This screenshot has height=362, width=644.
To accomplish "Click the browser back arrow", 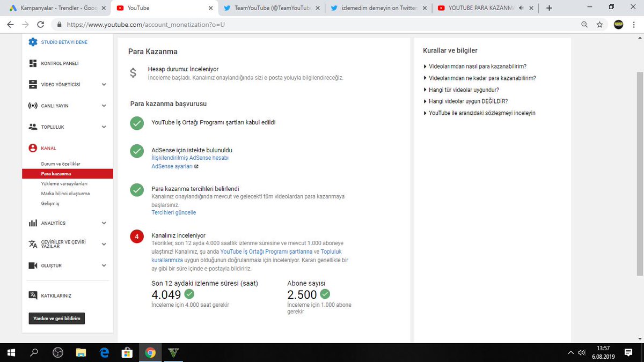I will click(10, 25).
